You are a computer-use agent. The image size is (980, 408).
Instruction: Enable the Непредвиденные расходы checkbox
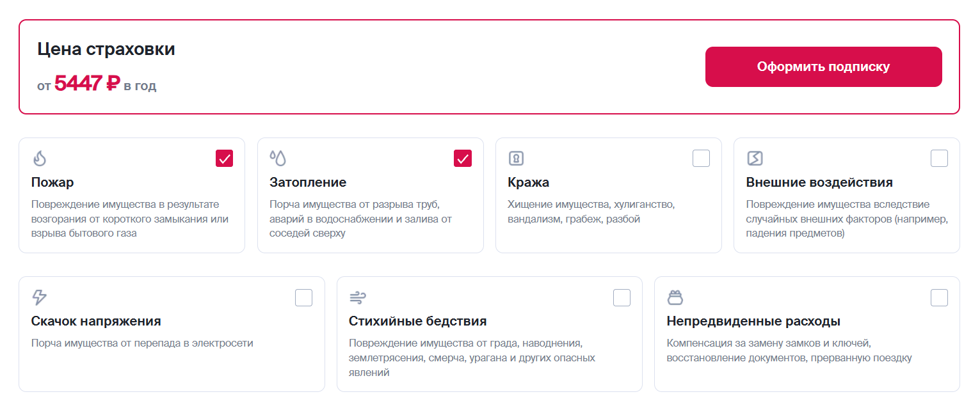pos(939,297)
